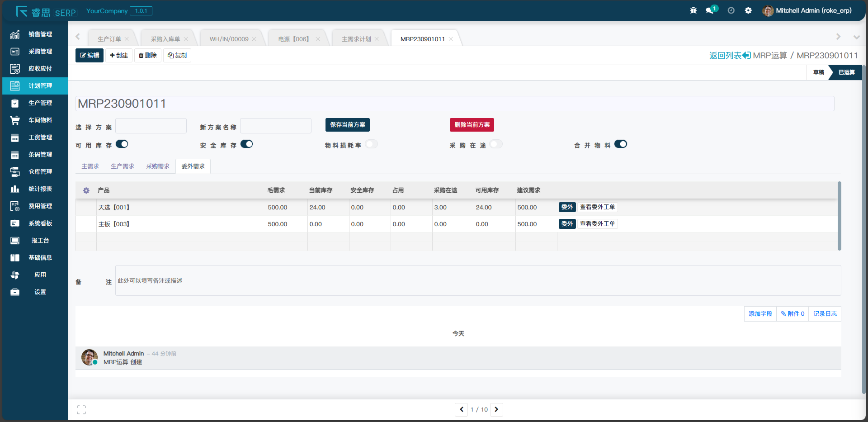Viewport: 868px width, 422px height.
Task: Click the settings gear in top bar
Action: point(748,10)
